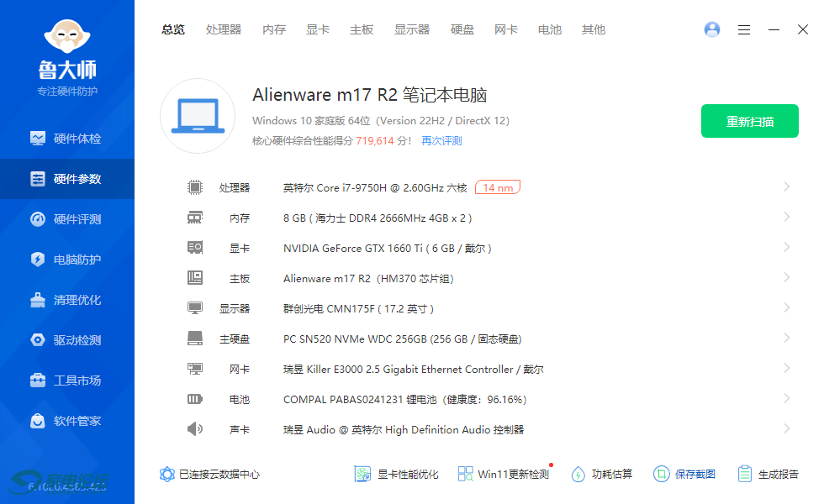The height and width of the screenshot is (504, 824).
Task: Click the 再次评测 link
Action: click(x=441, y=141)
